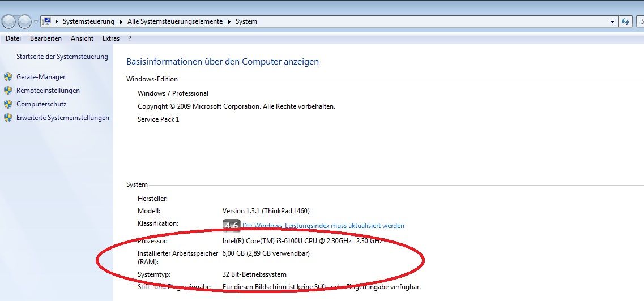Click the search box at right of address bar
Viewport: 644px width, 301px height.
pos(640,21)
